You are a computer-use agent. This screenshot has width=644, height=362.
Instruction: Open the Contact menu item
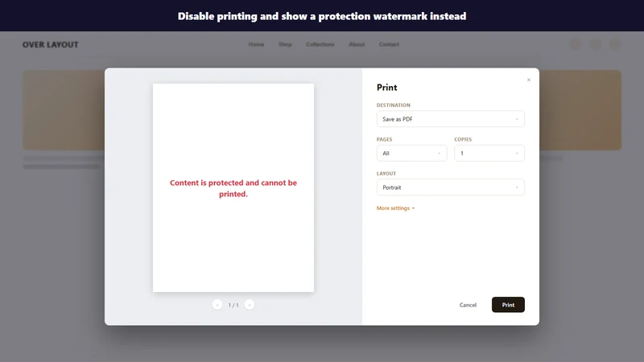389,44
